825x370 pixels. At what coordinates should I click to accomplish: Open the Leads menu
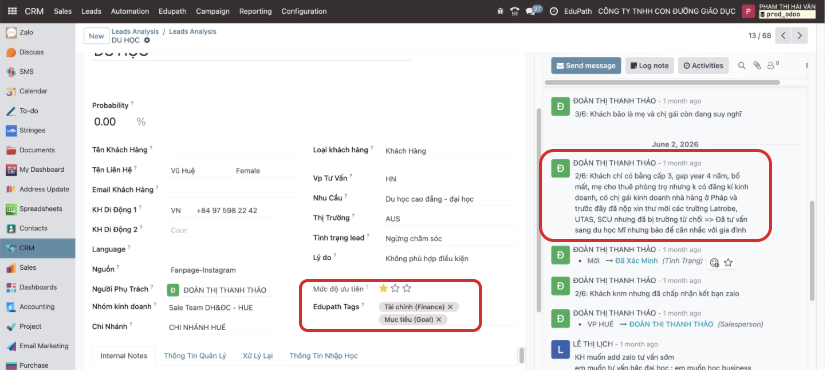coord(92,11)
